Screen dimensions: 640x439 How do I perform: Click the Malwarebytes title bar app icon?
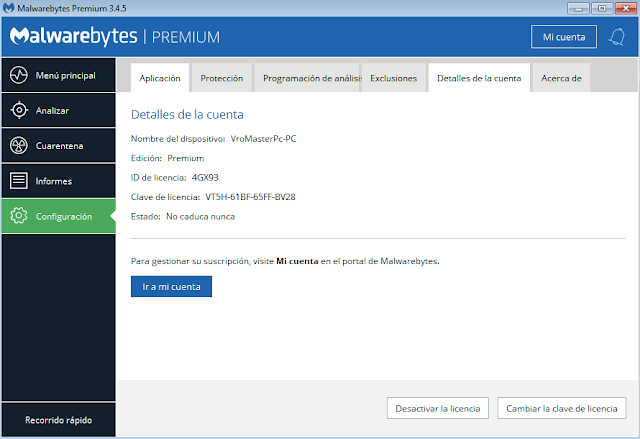(x=8, y=8)
